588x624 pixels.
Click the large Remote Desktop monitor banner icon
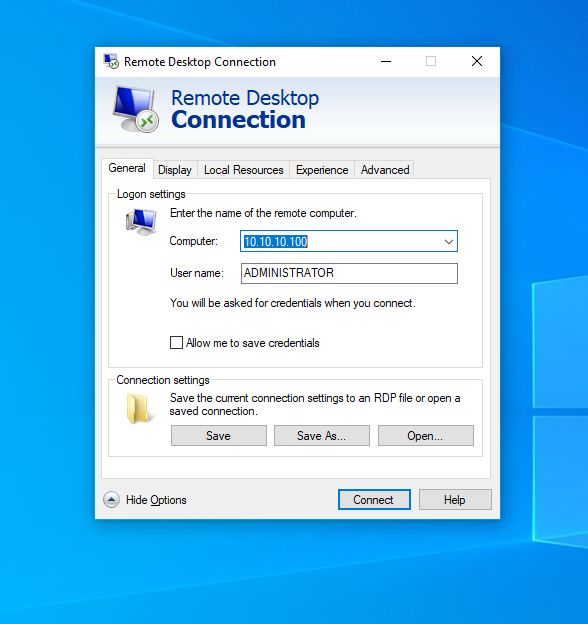pos(136,109)
